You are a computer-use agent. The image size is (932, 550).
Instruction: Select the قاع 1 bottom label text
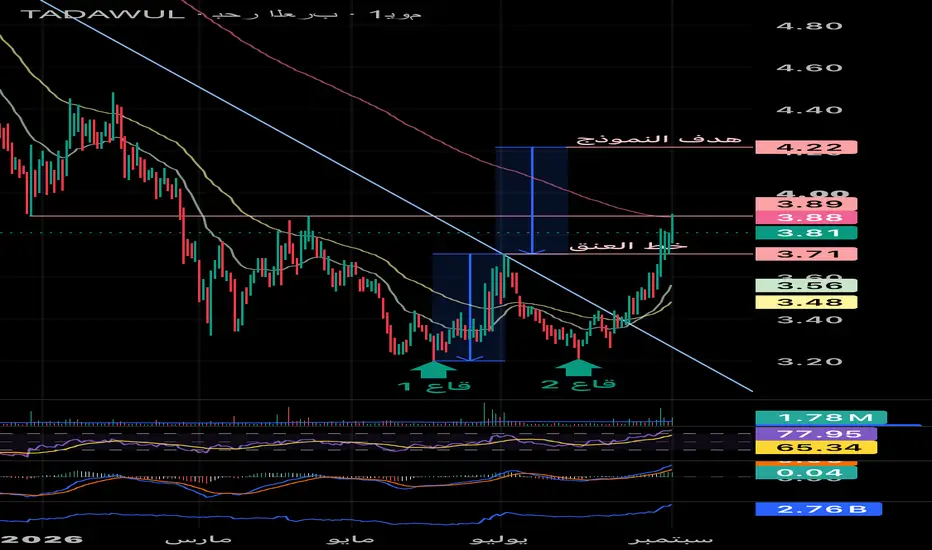pyautogui.click(x=434, y=386)
